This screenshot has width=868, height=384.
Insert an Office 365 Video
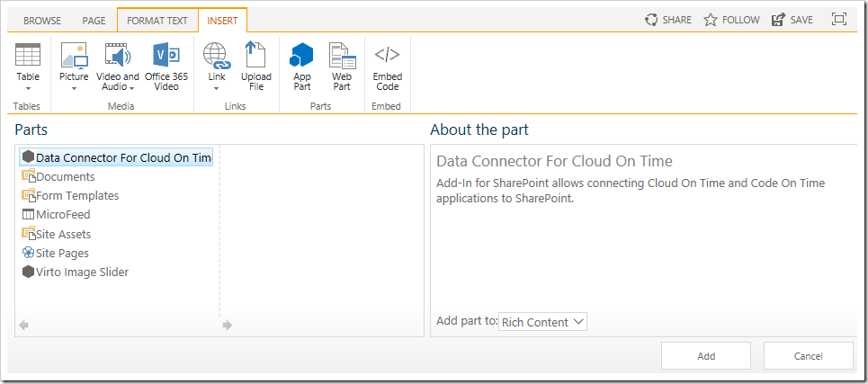click(x=166, y=55)
